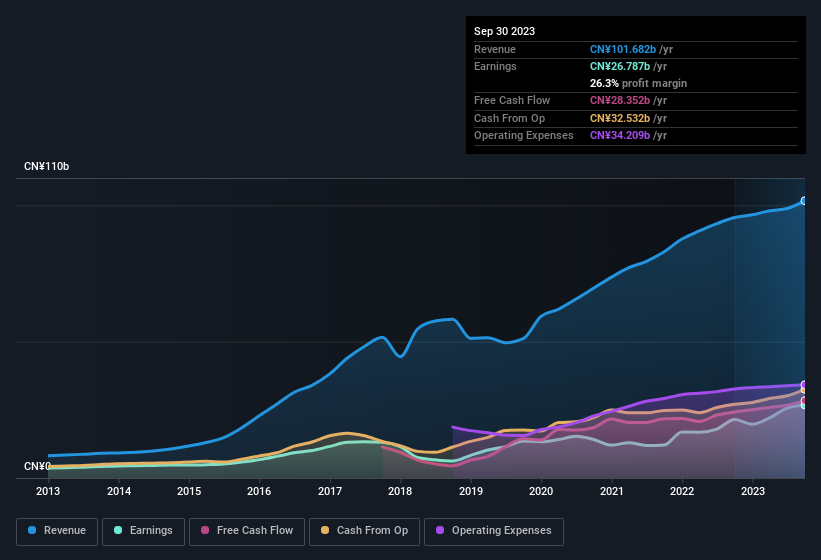Click the 26.3% profit margin text
Viewport: 821px width, 560px height.
(638, 83)
